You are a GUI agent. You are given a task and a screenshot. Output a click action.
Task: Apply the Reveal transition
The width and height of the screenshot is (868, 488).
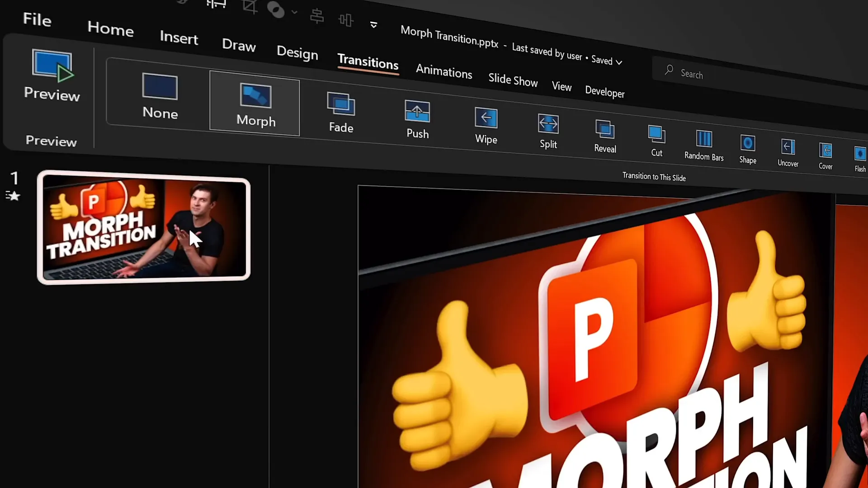605,136
